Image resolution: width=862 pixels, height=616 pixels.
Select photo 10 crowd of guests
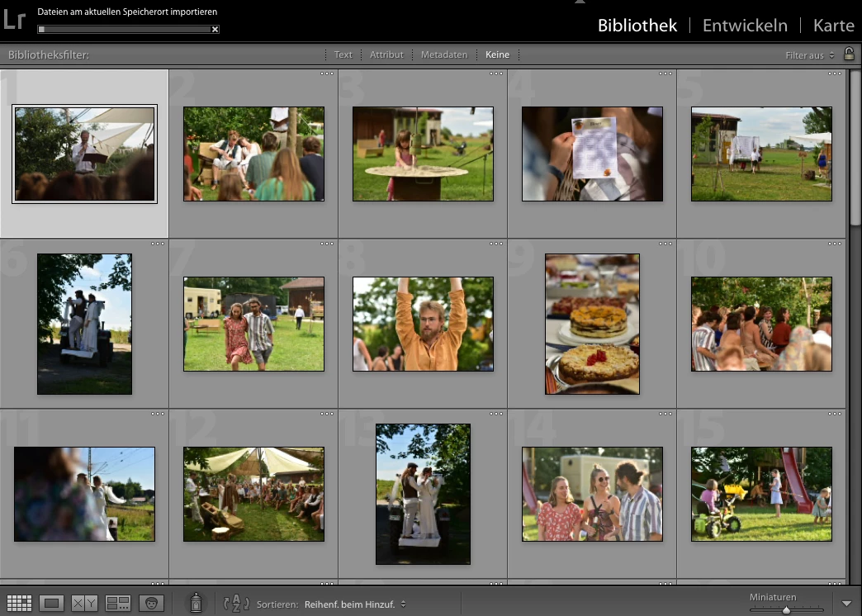(761, 324)
